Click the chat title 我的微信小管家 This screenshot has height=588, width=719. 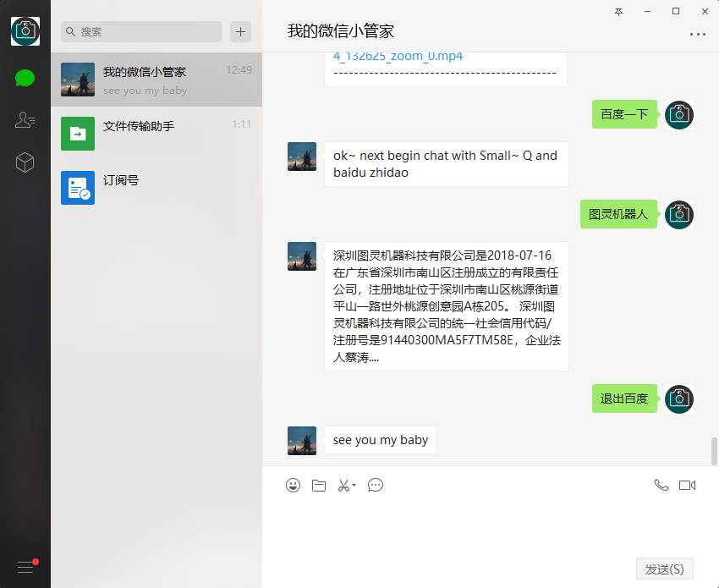[x=341, y=31]
